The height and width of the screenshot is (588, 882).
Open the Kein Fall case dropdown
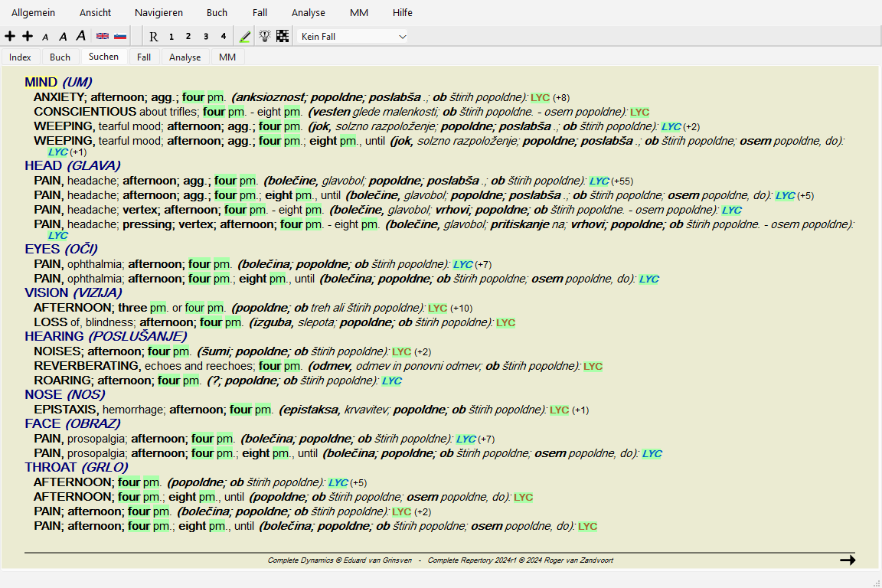353,36
